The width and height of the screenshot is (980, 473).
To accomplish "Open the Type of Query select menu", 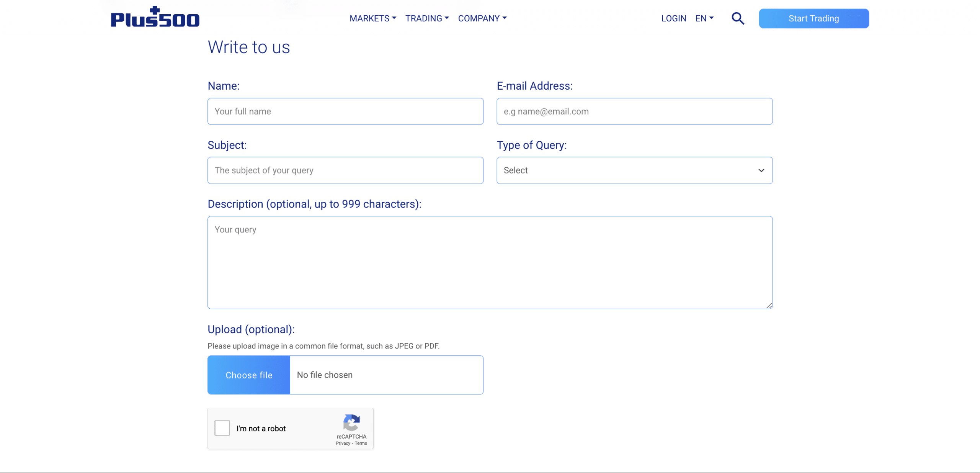I will point(634,170).
